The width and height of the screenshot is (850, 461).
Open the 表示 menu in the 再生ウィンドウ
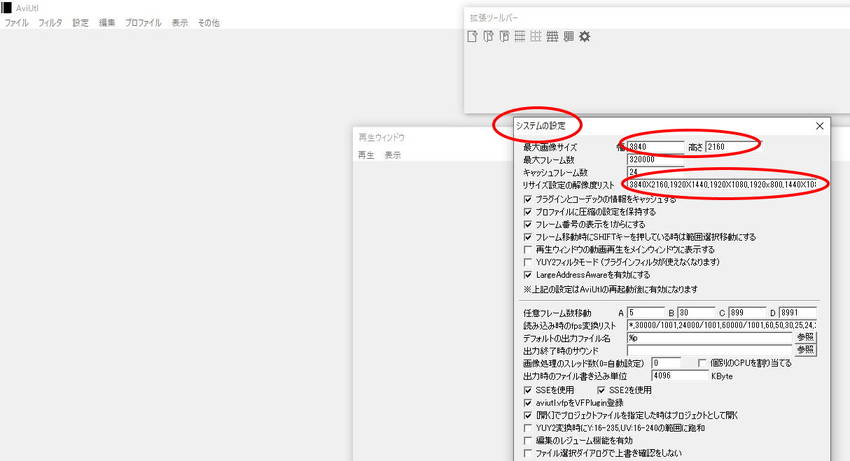pyautogui.click(x=392, y=155)
